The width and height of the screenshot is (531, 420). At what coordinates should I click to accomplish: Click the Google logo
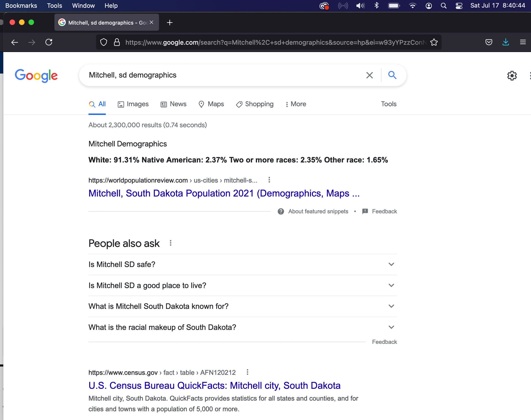(x=36, y=75)
